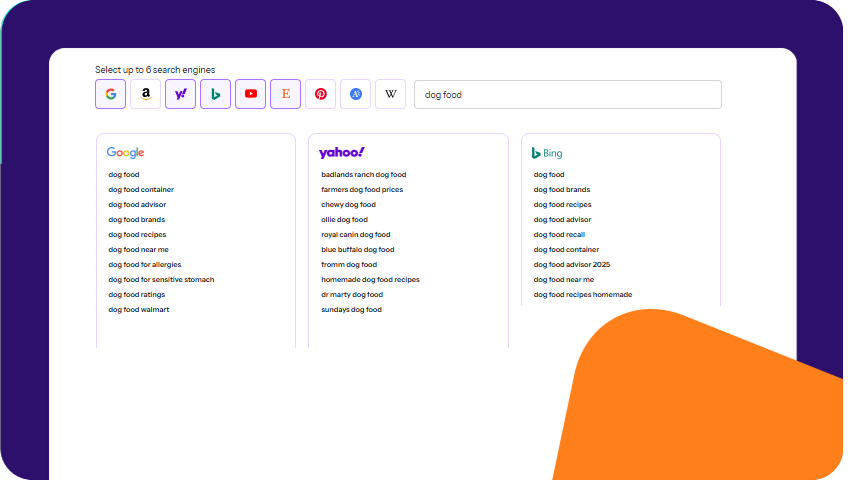Screen dimensions: 850x481
Task: Select "dog food for sensitive stomach" suggestion
Action: (x=161, y=280)
